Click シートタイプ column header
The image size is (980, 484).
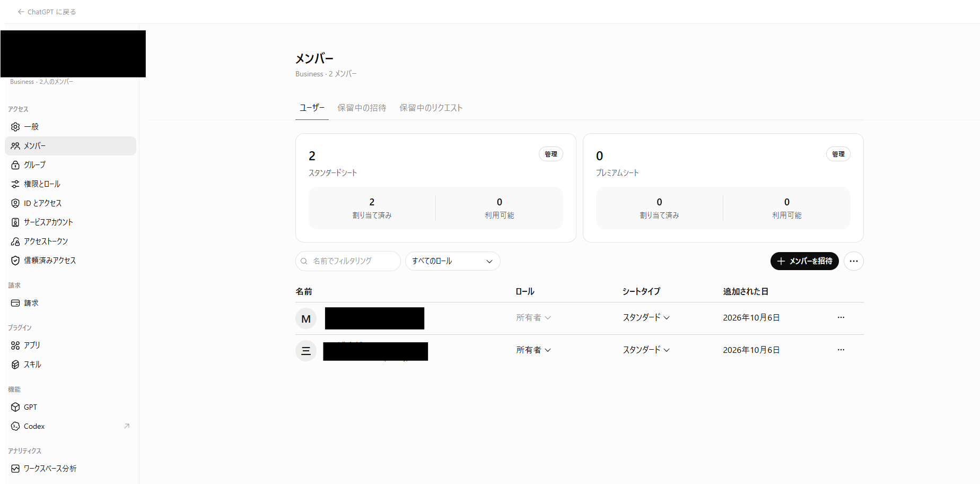click(641, 291)
